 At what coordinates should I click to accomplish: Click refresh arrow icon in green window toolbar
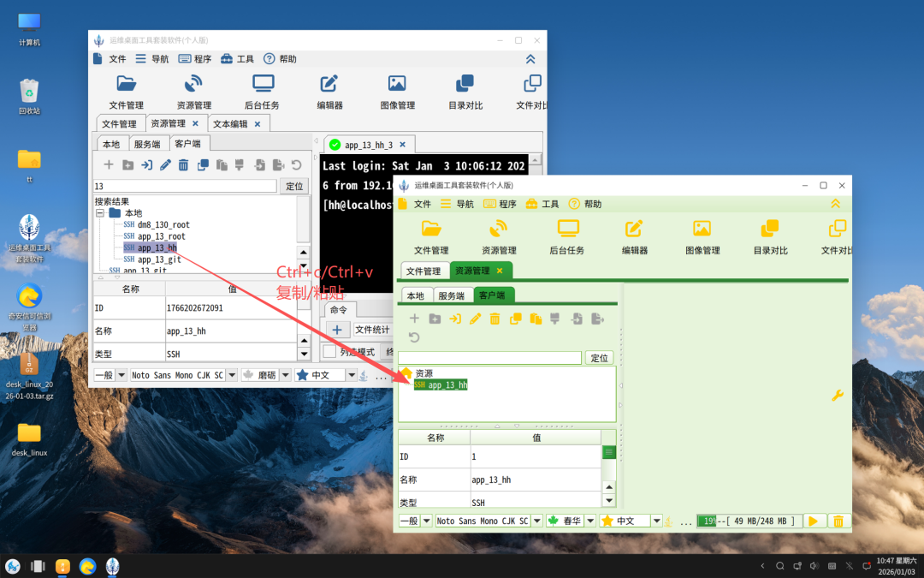(414, 337)
